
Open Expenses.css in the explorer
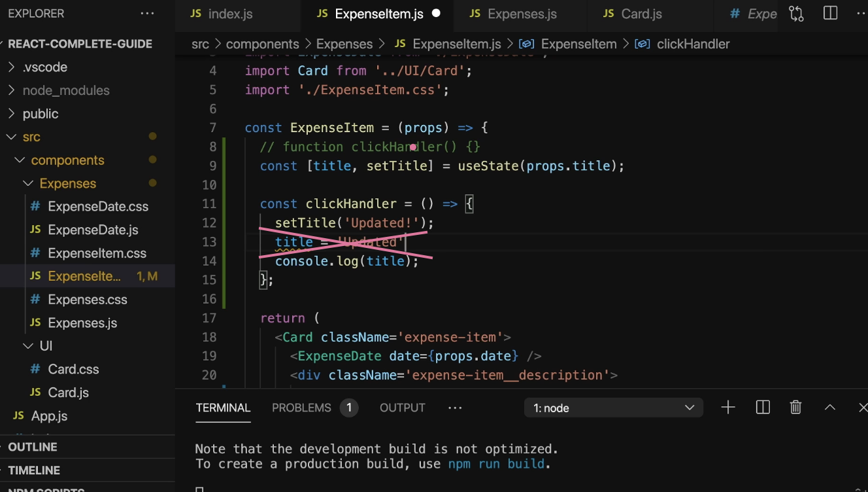tap(88, 300)
